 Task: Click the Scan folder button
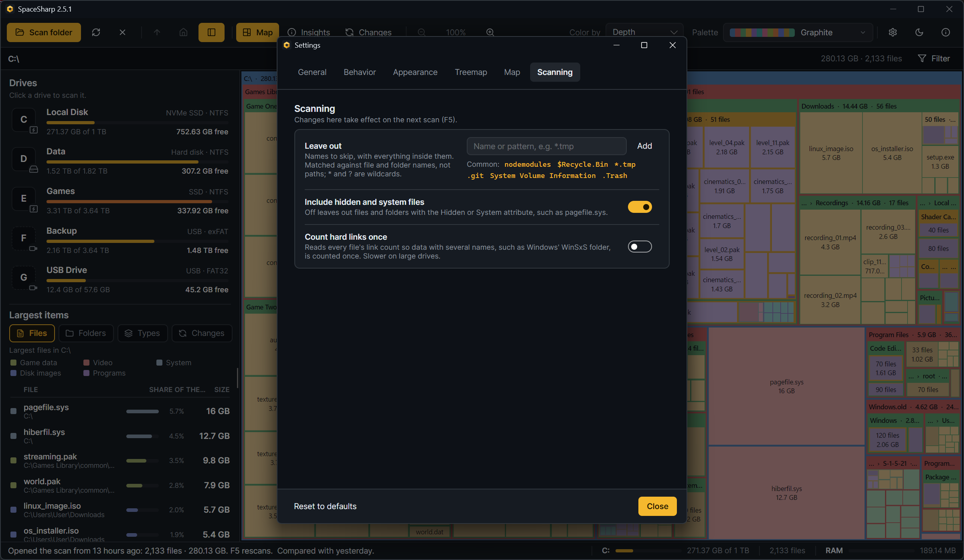(44, 32)
